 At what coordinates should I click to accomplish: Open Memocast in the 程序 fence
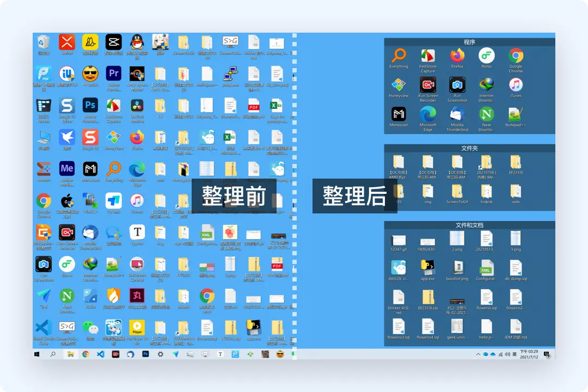(x=398, y=114)
